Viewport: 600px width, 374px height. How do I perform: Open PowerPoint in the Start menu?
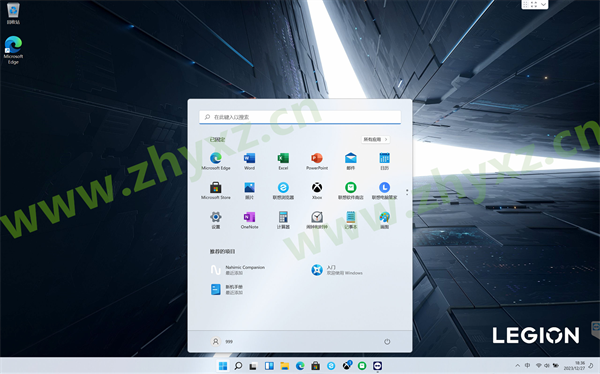[x=317, y=161]
